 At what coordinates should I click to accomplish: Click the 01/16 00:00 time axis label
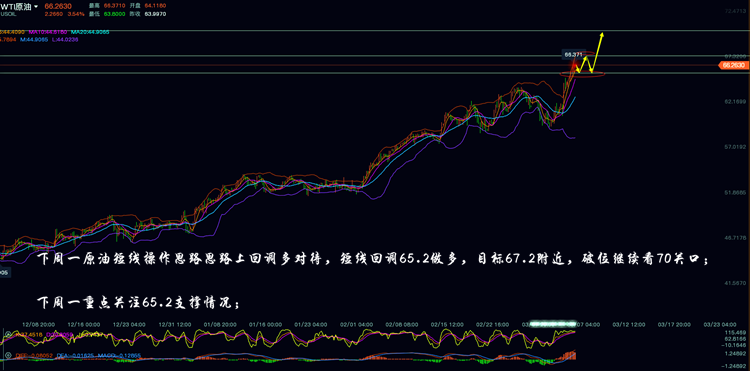coord(265,325)
